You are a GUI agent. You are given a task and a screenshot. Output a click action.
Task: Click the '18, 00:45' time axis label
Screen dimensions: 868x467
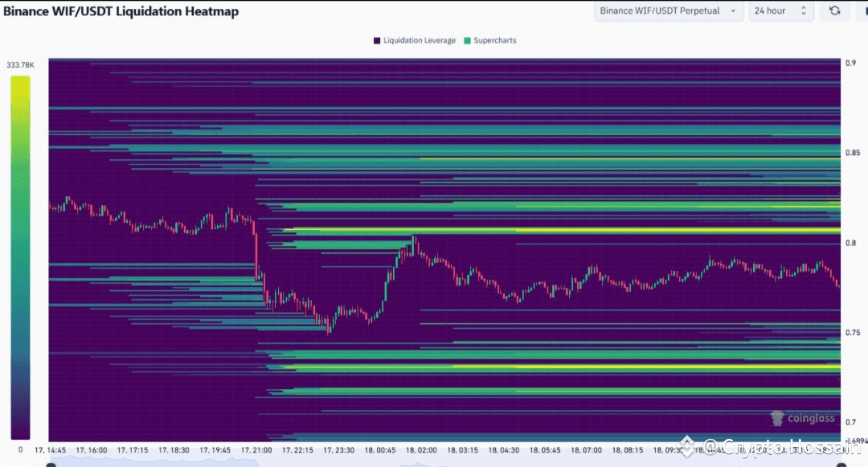click(380, 450)
